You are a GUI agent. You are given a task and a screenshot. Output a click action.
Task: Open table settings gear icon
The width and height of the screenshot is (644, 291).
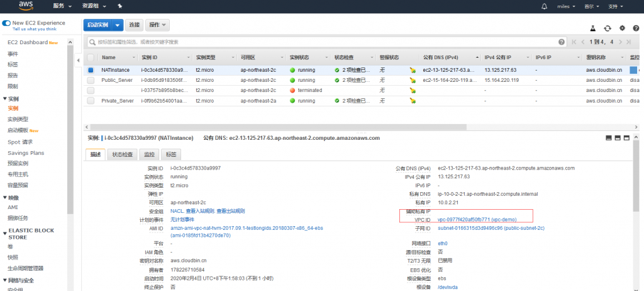622,28
